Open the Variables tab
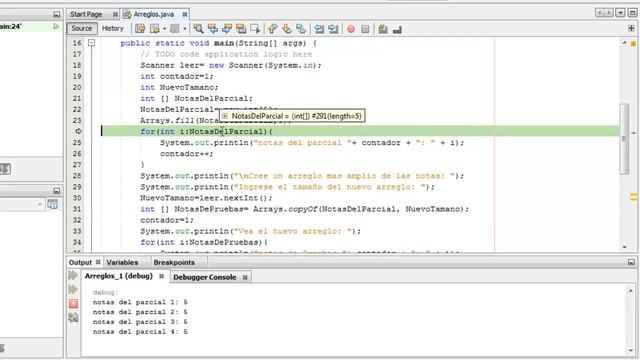Image resolution: width=640 pixels, height=360 pixels. pos(122,262)
